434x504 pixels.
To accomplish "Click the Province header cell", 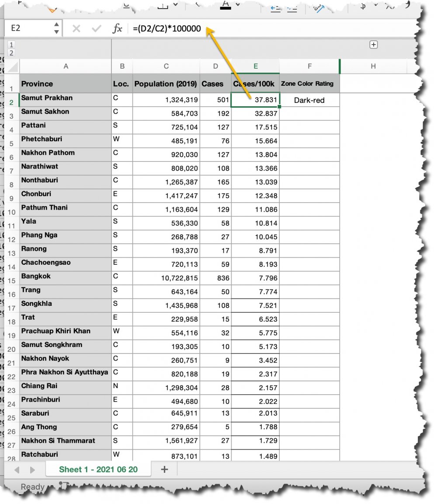I will point(66,84).
